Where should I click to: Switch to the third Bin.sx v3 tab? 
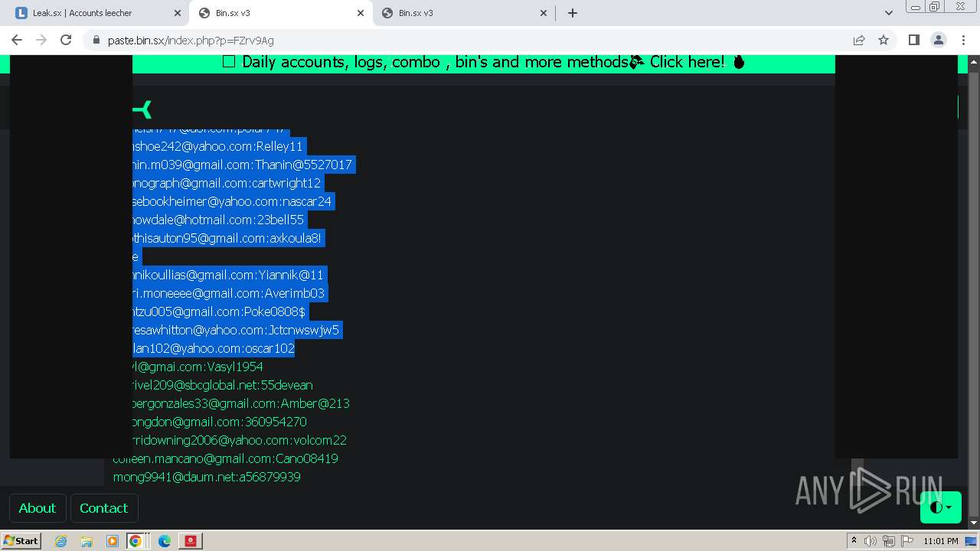(x=464, y=13)
